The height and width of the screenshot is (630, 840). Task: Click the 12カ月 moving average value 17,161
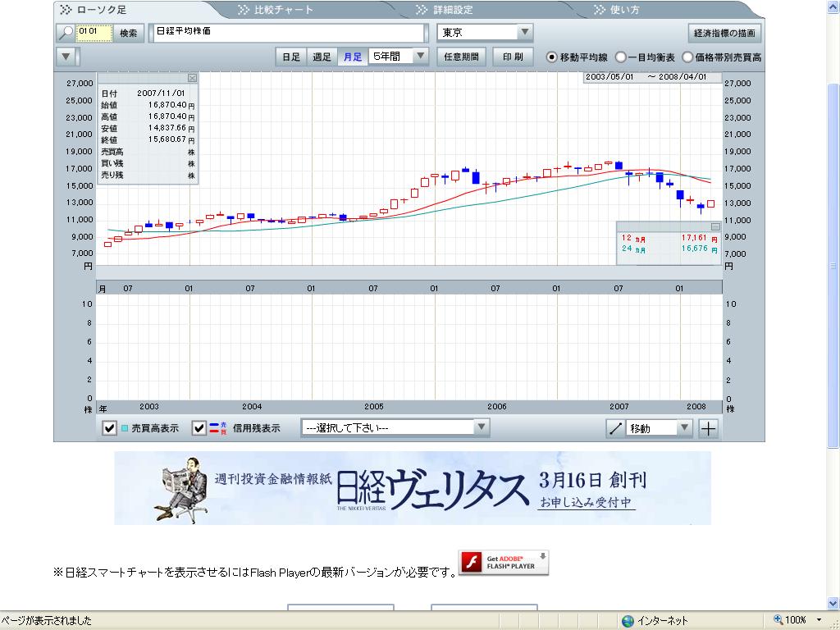(694, 237)
